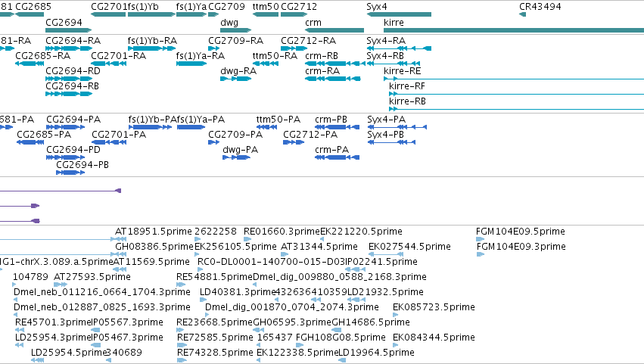Click the crm gene feature
The height and width of the screenshot is (364, 644).
coord(334,30)
